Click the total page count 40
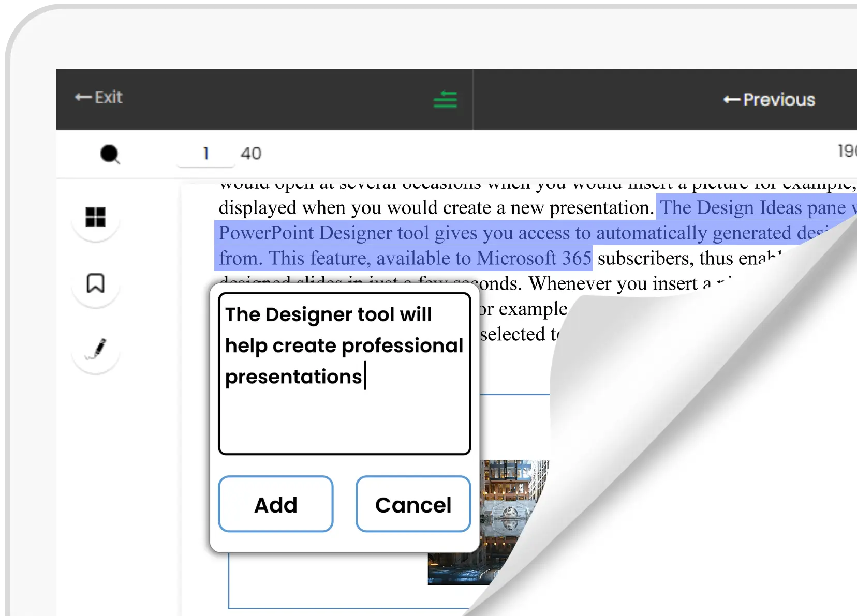The image size is (857, 616). 251,154
